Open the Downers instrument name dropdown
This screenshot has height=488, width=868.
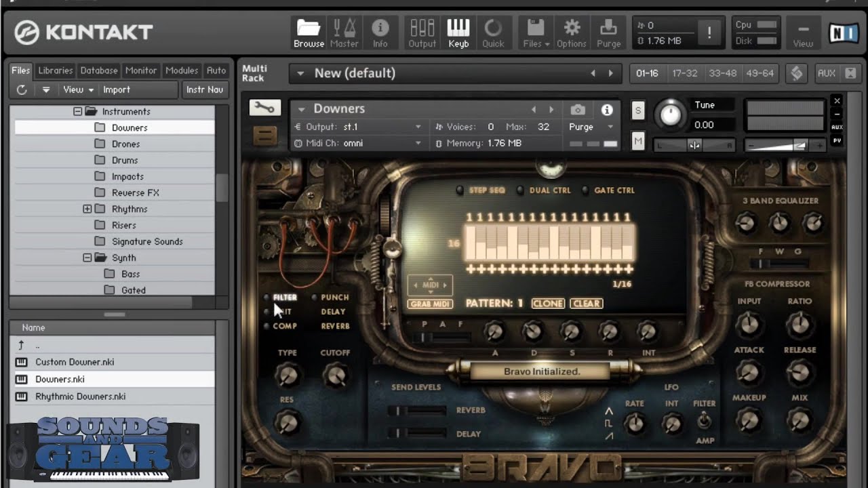coord(339,108)
